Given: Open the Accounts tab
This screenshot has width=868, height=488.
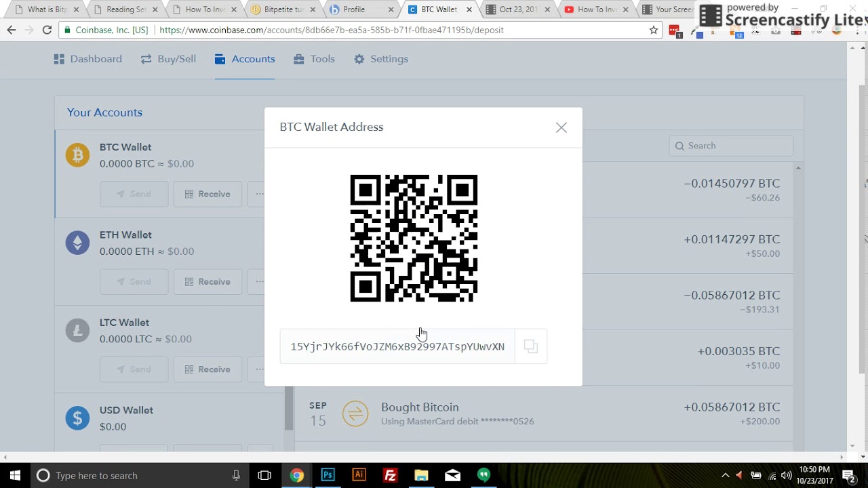Looking at the screenshot, I should coord(245,59).
